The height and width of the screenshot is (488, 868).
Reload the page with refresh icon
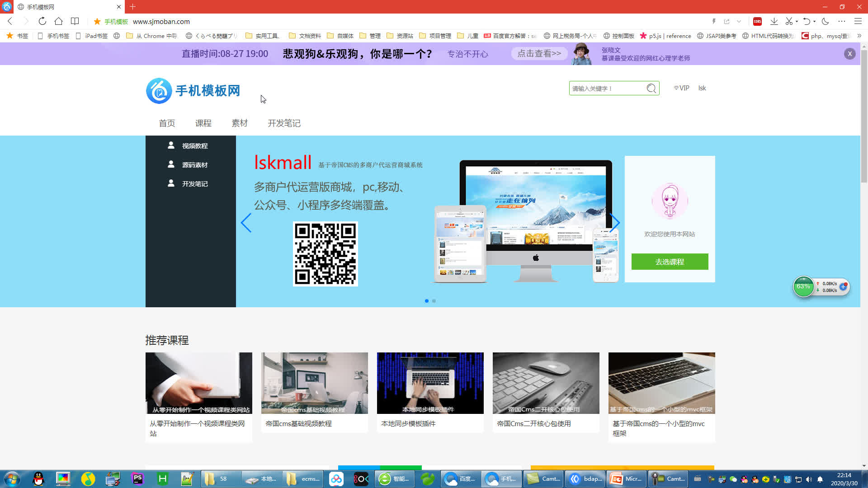coord(42,21)
